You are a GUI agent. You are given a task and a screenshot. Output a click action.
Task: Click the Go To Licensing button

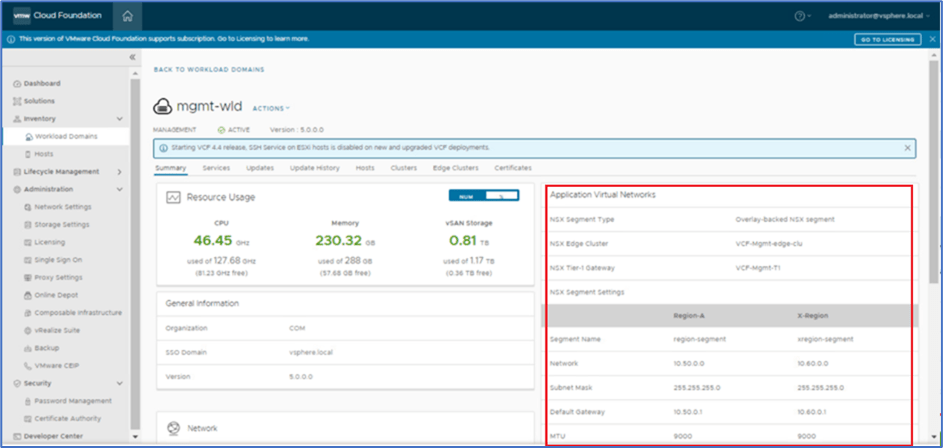click(886, 39)
